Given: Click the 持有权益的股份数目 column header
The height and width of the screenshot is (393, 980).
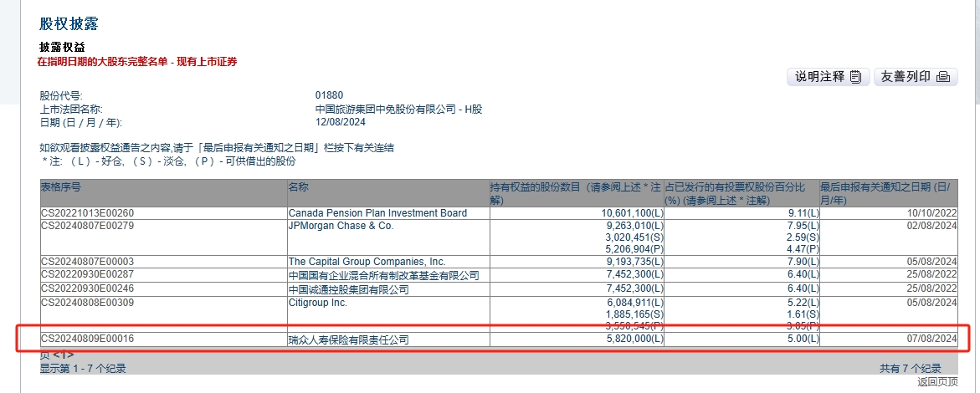Looking at the screenshot, I should click(576, 194).
